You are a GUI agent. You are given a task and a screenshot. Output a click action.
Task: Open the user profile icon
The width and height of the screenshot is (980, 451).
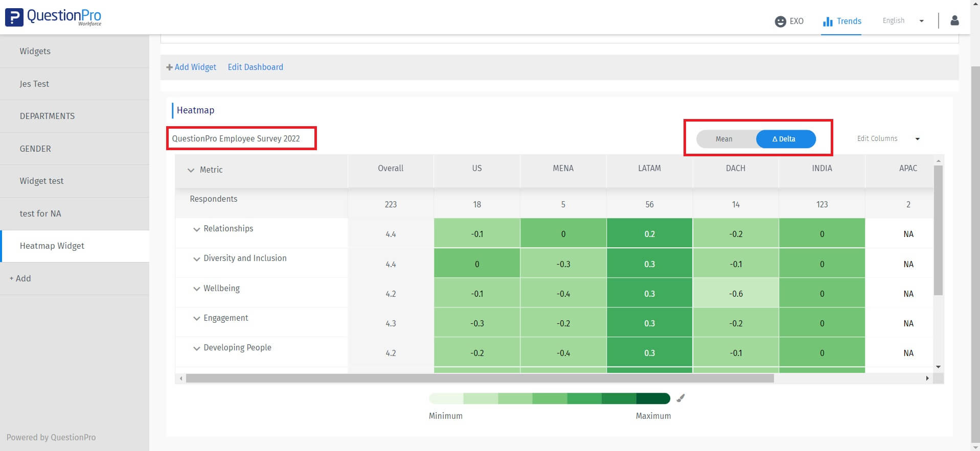coord(954,20)
